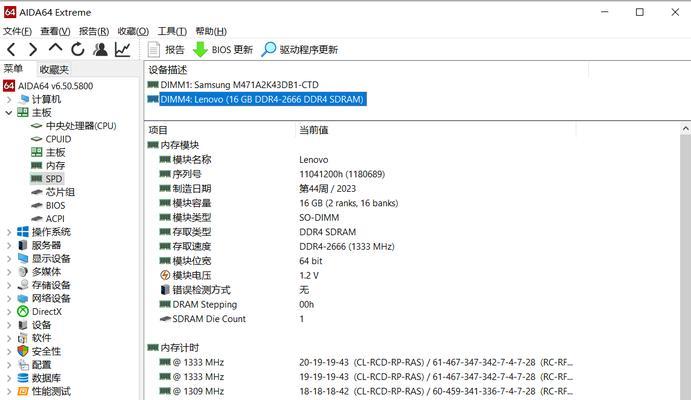
Task: Open the graph chart icon in toolbar
Action: [123, 49]
